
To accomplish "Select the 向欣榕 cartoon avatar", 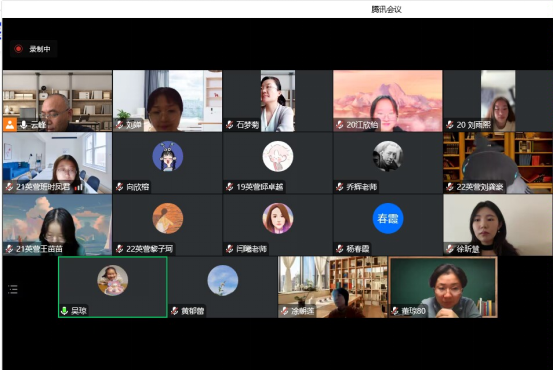I will pos(168,156).
